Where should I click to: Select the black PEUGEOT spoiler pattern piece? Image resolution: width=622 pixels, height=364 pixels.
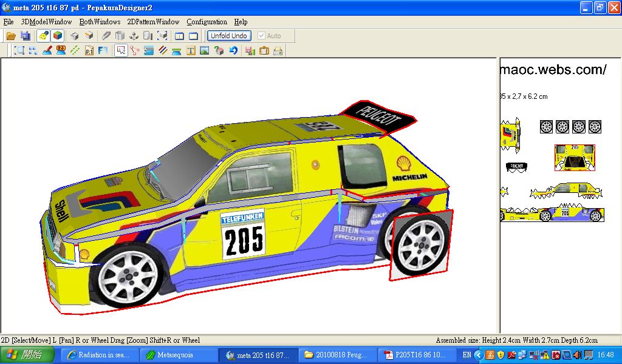pyautogui.click(x=516, y=167)
